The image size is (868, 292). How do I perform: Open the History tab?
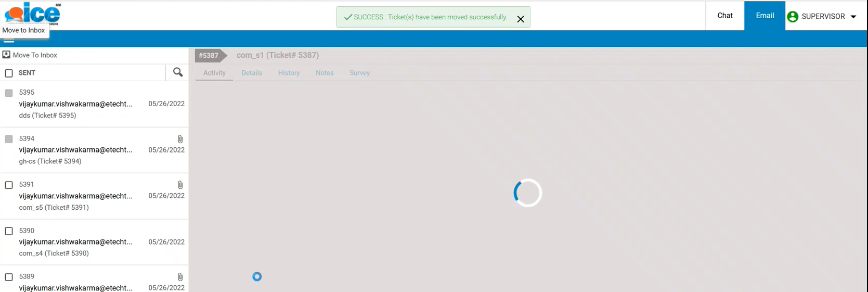289,73
